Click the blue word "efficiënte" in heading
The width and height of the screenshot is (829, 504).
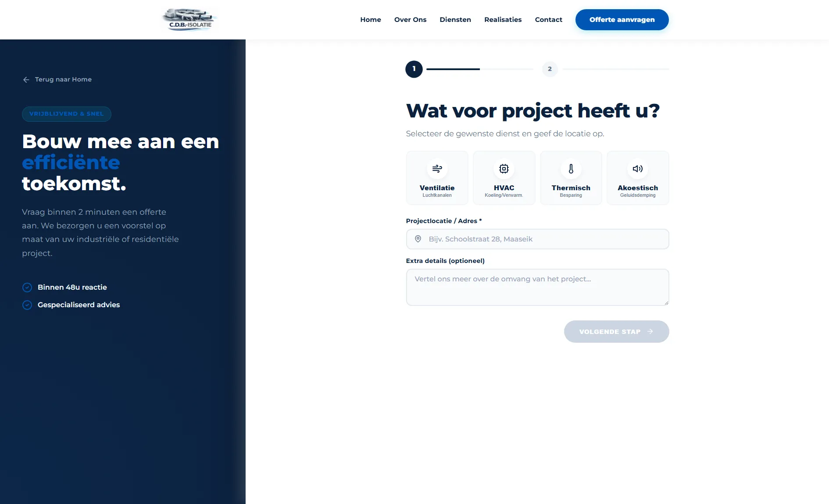click(x=71, y=163)
